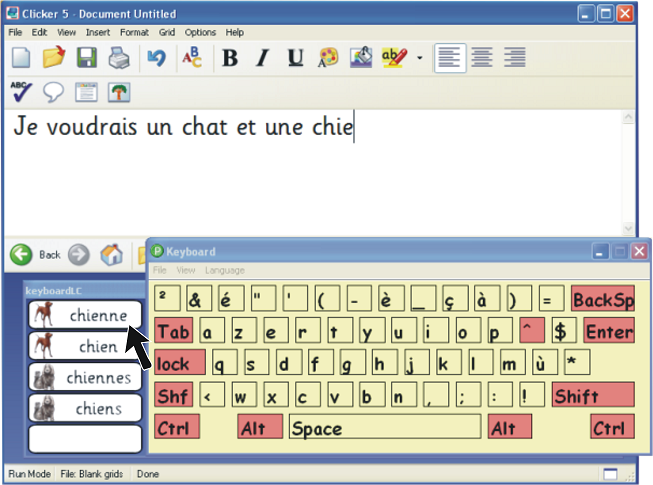Image resolution: width=653 pixels, height=485 pixels.
Task: Run the ABC spell checker
Action: coord(21,92)
